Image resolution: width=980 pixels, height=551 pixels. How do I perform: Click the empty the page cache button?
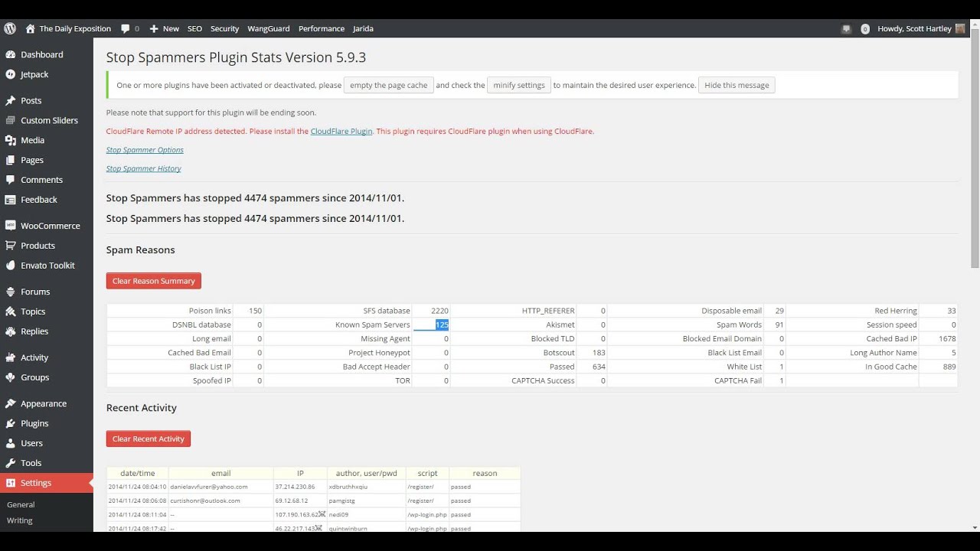coord(389,85)
